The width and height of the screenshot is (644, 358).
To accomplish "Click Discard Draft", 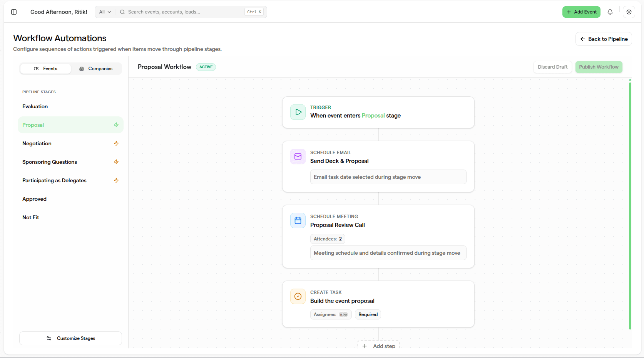I will (x=553, y=67).
